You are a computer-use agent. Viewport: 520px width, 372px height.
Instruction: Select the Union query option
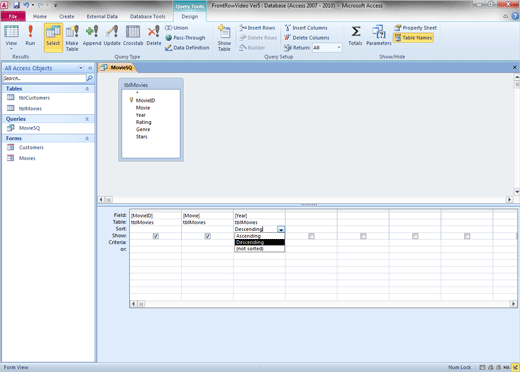177,28
